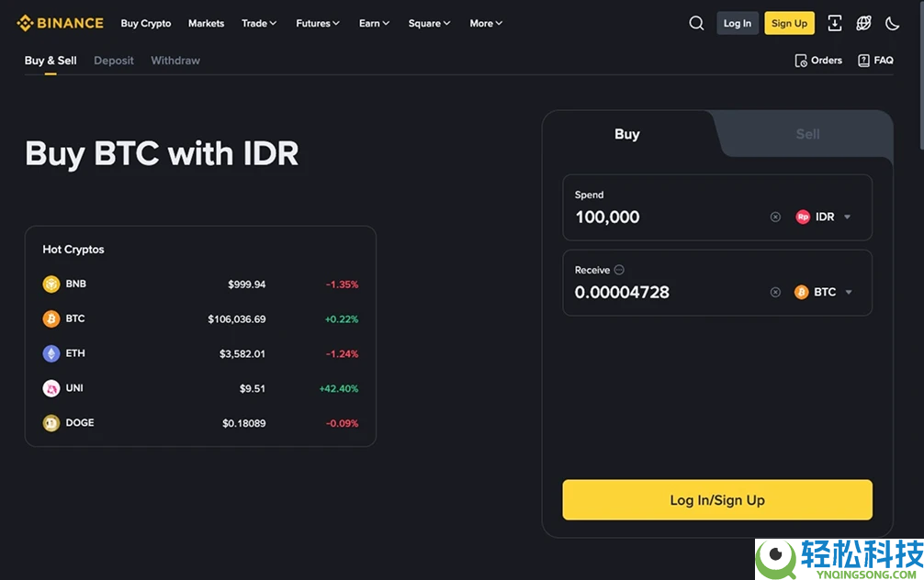The image size is (924, 580).
Task: Open the IDR currency dropdown
Action: tap(825, 217)
